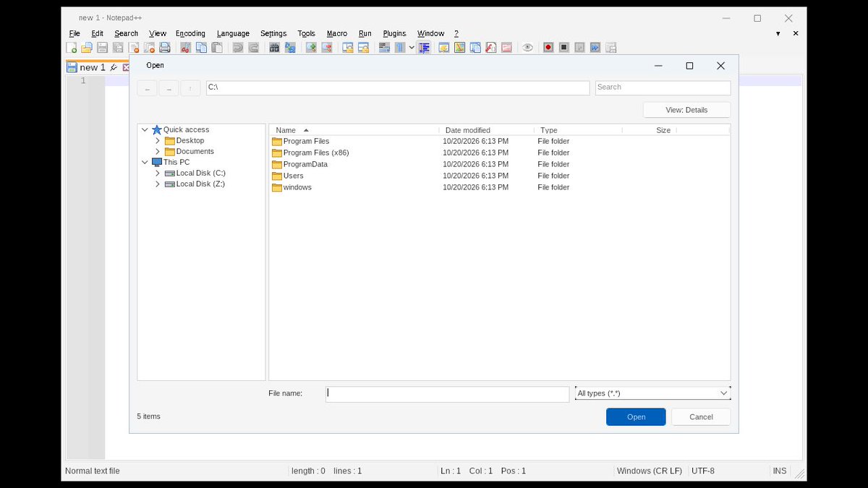This screenshot has height=488, width=868.
Task: Open the Function List toolbar icon
Action: point(491,48)
